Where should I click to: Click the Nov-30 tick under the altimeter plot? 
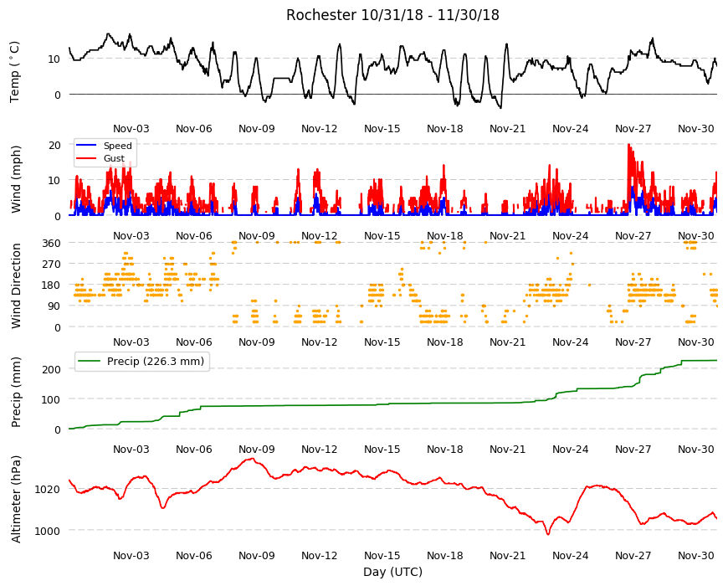pos(696,555)
